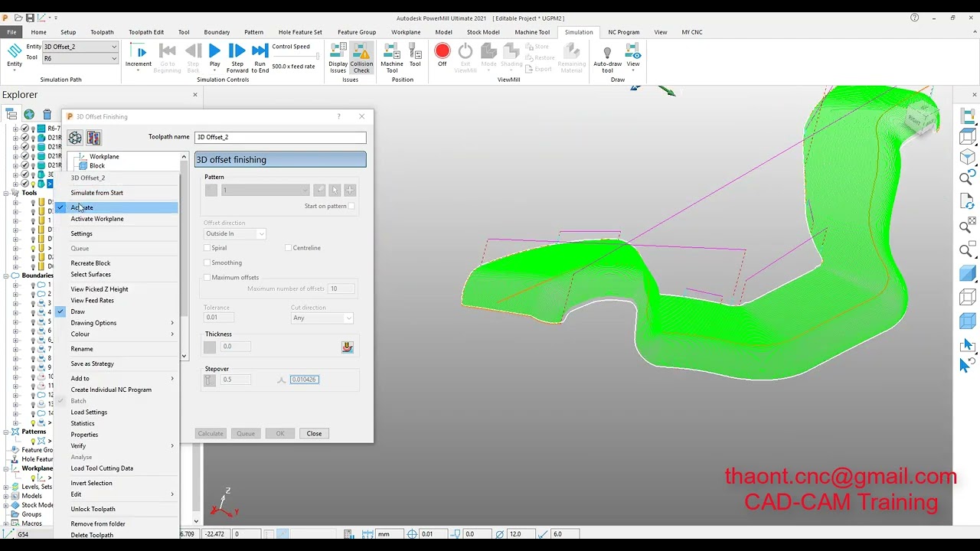This screenshot has width=980, height=551.
Task: Click the Tool position icon
Action: [x=415, y=56]
